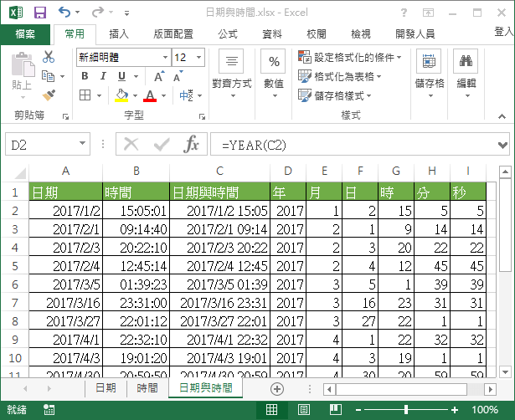This screenshot has width=515, height=420.
Task: Cut selection with scissors icon
Action: [x=49, y=57]
